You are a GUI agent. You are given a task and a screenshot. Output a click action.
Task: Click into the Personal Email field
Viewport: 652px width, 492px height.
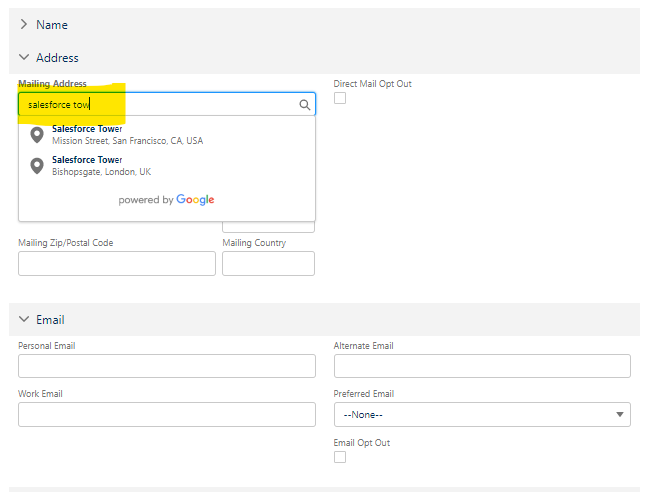[x=167, y=366]
